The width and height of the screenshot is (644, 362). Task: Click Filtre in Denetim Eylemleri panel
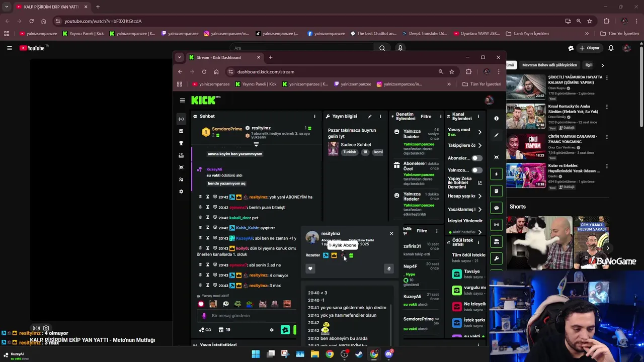click(426, 116)
